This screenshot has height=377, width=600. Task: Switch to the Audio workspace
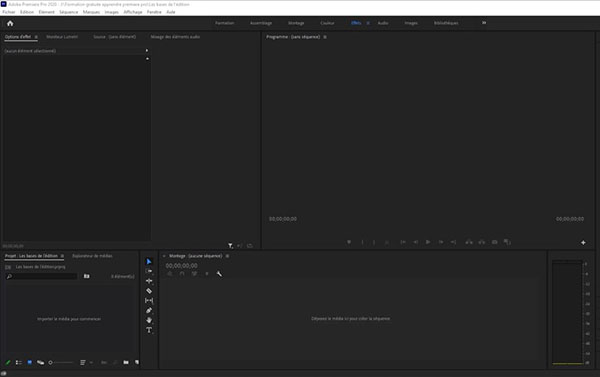point(383,23)
